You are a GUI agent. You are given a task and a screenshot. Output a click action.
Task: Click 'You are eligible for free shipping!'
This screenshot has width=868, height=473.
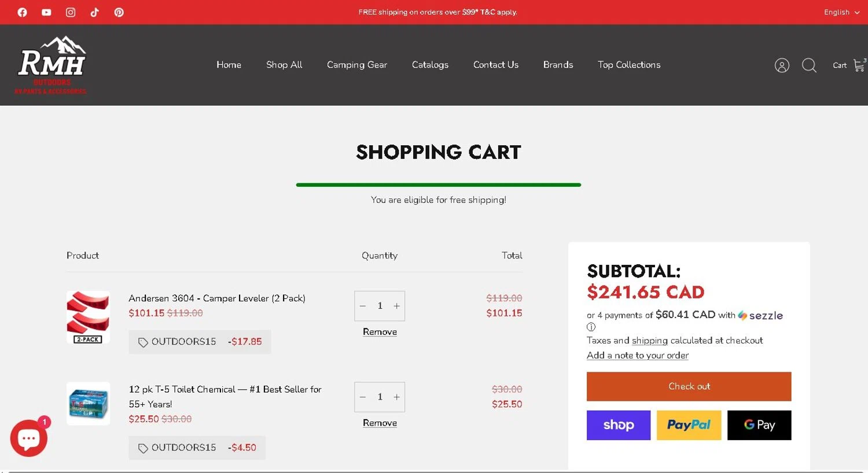[x=438, y=200]
